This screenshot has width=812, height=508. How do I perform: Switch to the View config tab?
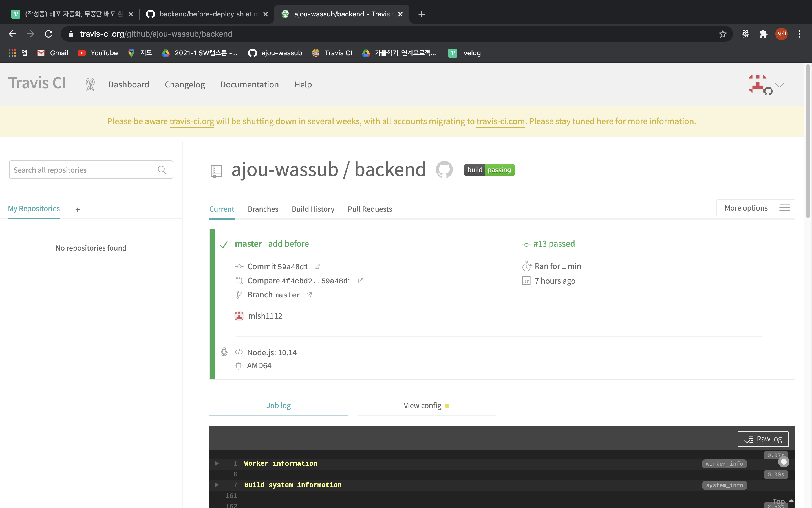point(427,406)
